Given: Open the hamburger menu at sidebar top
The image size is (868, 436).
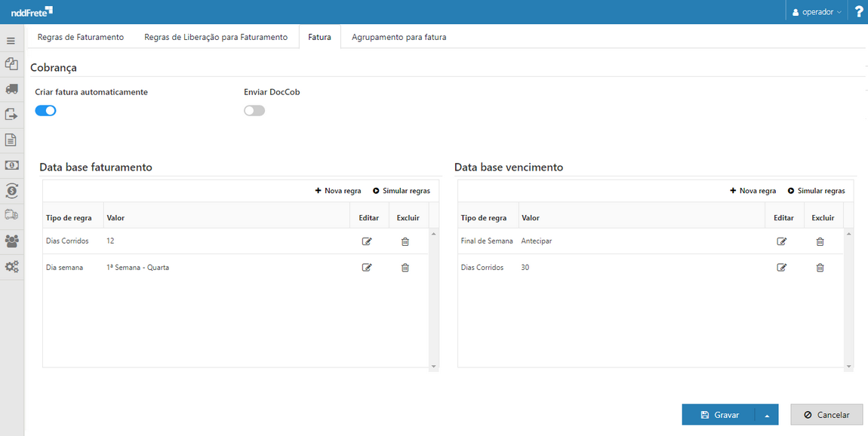Looking at the screenshot, I should pyautogui.click(x=11, y=40).
